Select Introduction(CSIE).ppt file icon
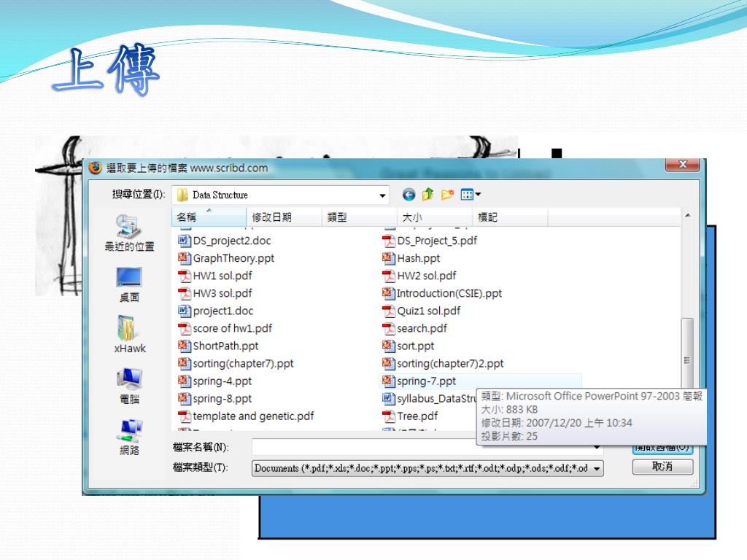The width and height of the screenshot is (747, 560). 389,293
